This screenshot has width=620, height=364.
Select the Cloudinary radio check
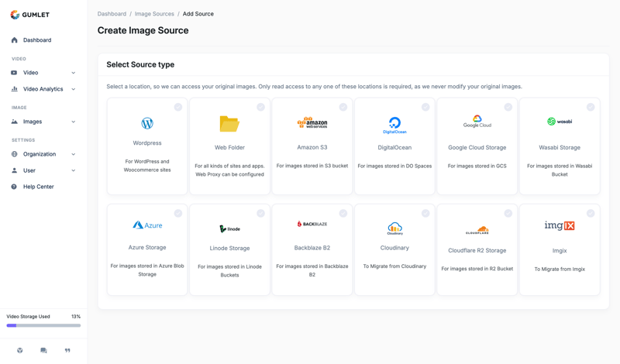coord(425,214)
